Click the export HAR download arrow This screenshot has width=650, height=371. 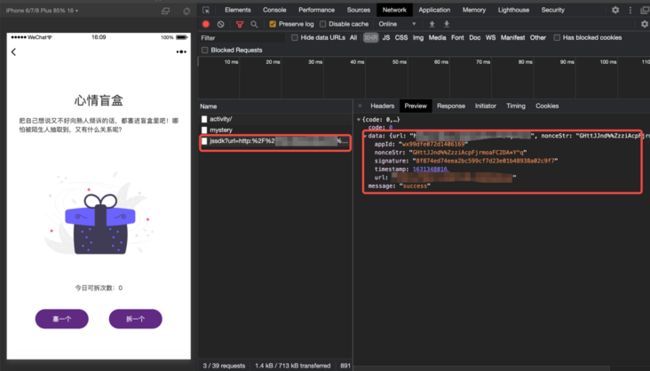pyautogui.click(x=446, y=24)
